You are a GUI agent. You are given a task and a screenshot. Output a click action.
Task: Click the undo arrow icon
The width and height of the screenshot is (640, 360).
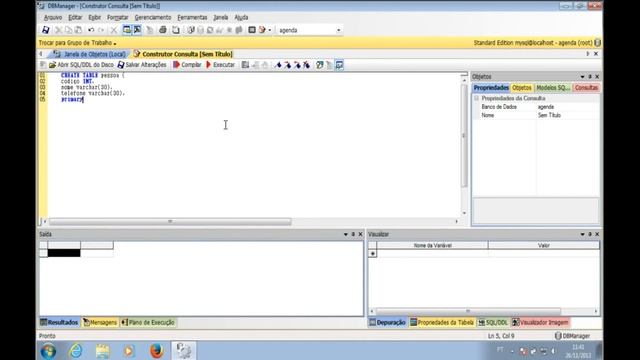[x=91, y=30]
